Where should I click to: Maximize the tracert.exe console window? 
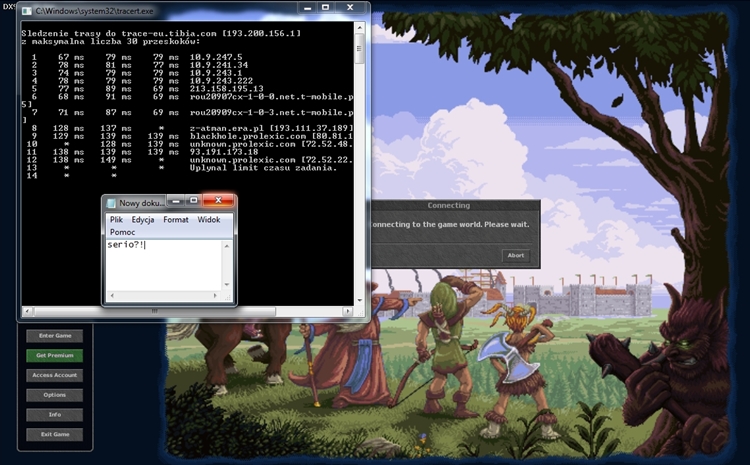(325, 8)
